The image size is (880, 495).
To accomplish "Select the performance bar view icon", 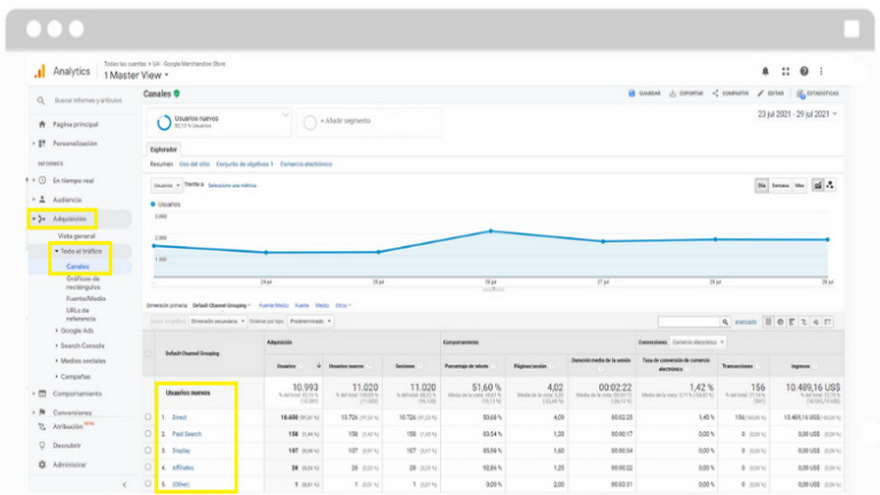I will pos(792,322).
